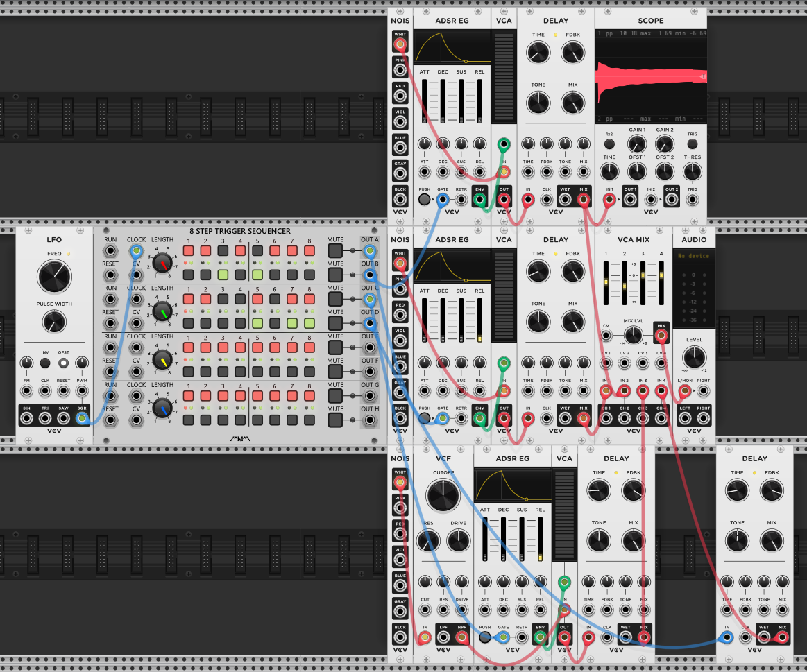807x672 pixels.
Task: Adjust the Scope TIME knob
Action: (x=609, y=172)
